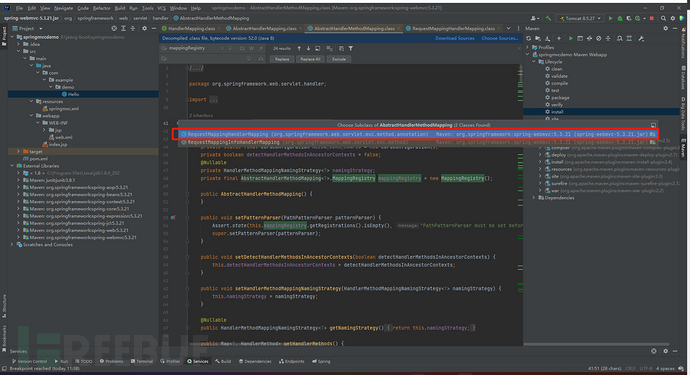Click the Choose Sources link
The height and width of the screenshot is (375, 690).
point(500,38)
